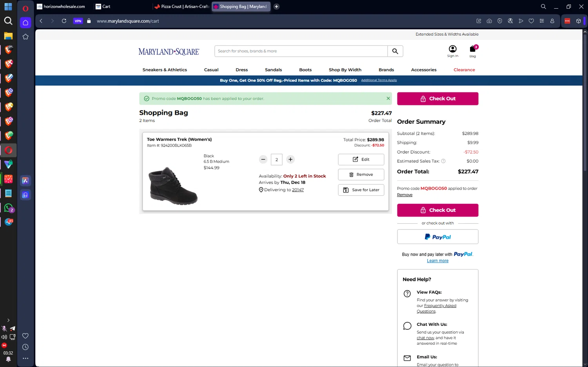Switch to the Cart tab

point(122,7)
